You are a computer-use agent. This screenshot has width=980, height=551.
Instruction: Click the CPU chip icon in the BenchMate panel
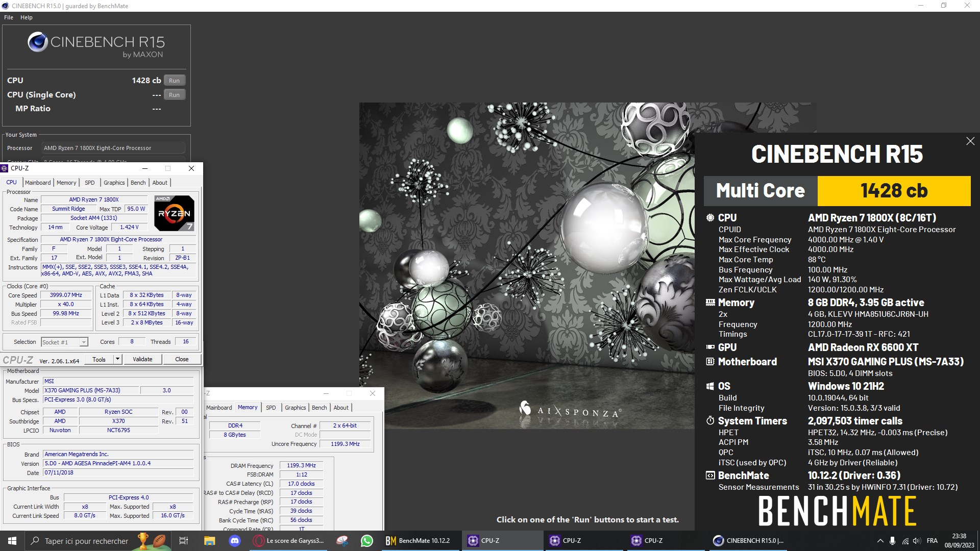[x=710, y=218]
